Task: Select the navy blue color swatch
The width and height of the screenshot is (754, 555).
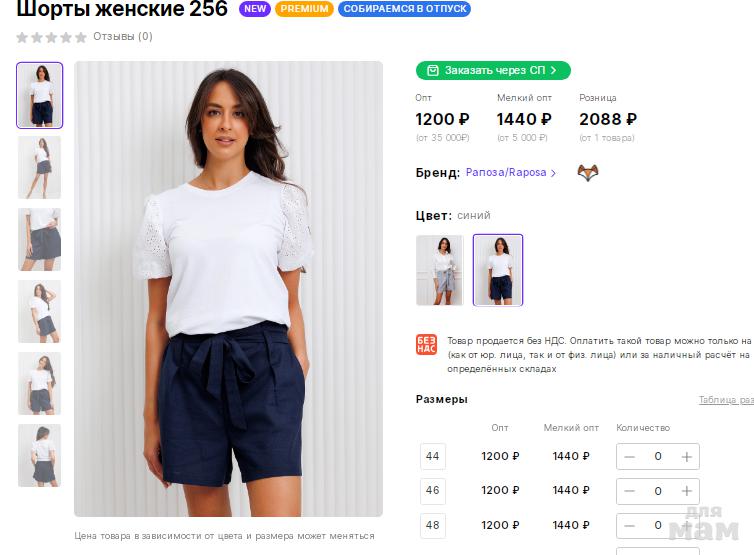Action: (x=497, y=270)
